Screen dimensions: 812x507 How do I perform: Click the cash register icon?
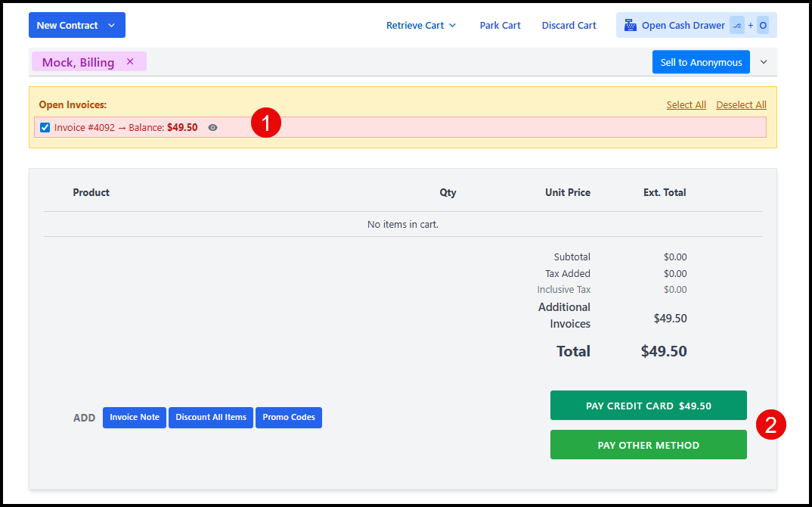click(630, 25)
